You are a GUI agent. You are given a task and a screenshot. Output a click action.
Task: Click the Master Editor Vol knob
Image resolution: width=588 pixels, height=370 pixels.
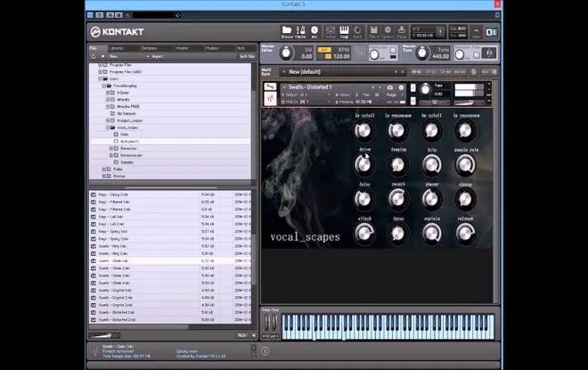point(286,53)
